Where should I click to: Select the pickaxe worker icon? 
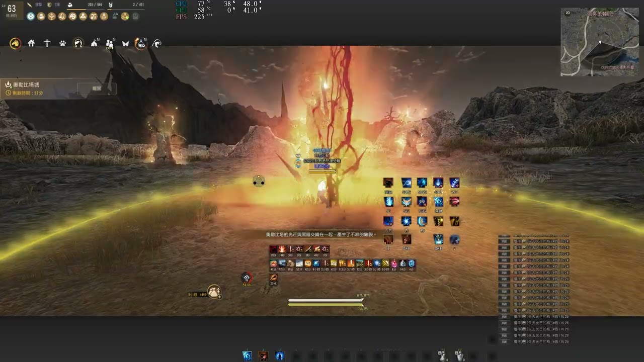47,43
